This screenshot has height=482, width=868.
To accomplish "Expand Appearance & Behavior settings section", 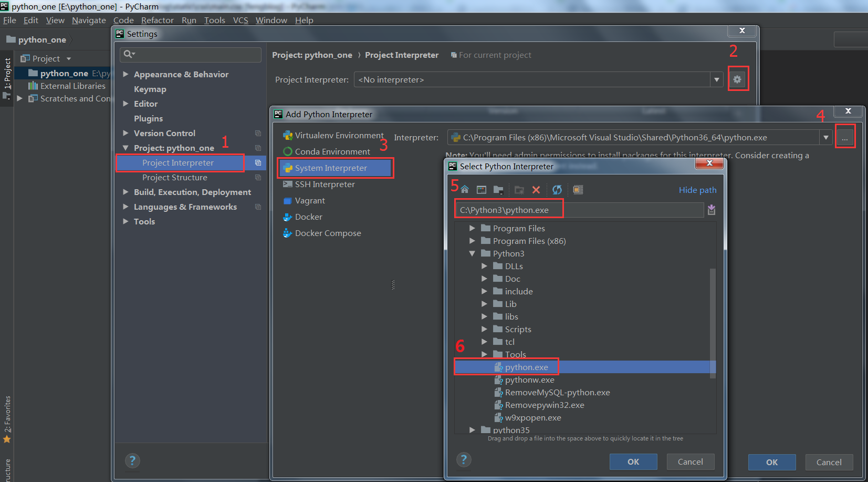I will click(x=126, y=75).
